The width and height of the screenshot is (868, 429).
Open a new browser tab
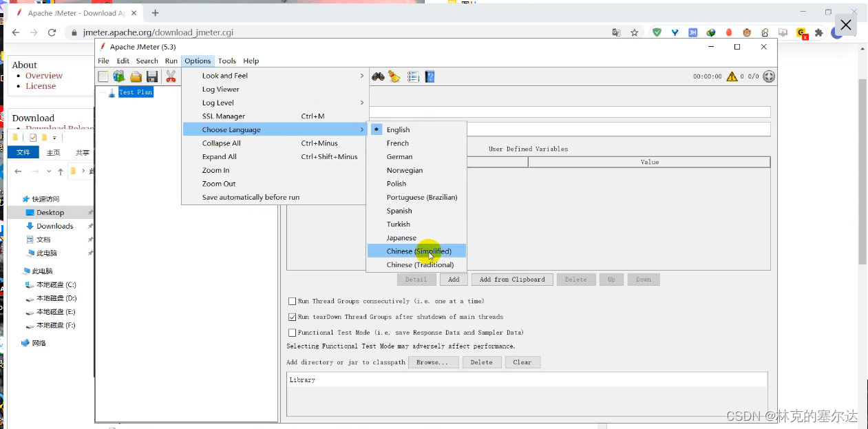point(155,12)
